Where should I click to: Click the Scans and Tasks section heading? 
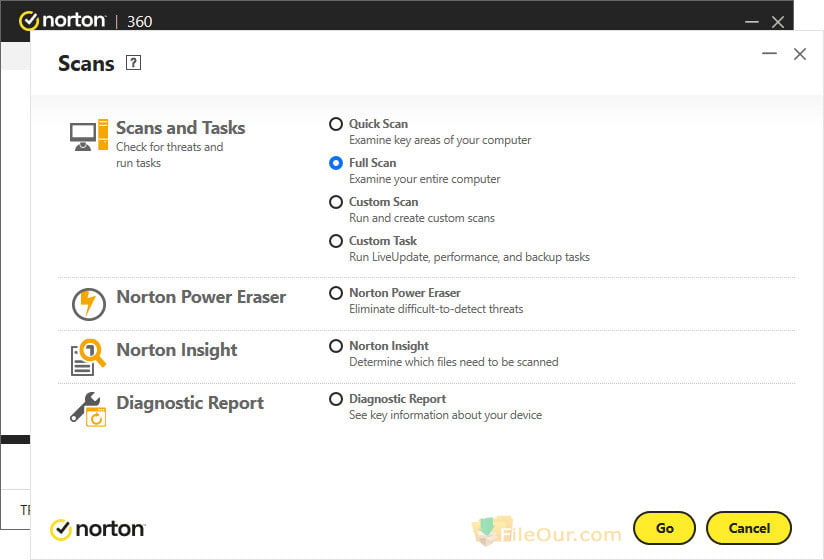[180, 128]
